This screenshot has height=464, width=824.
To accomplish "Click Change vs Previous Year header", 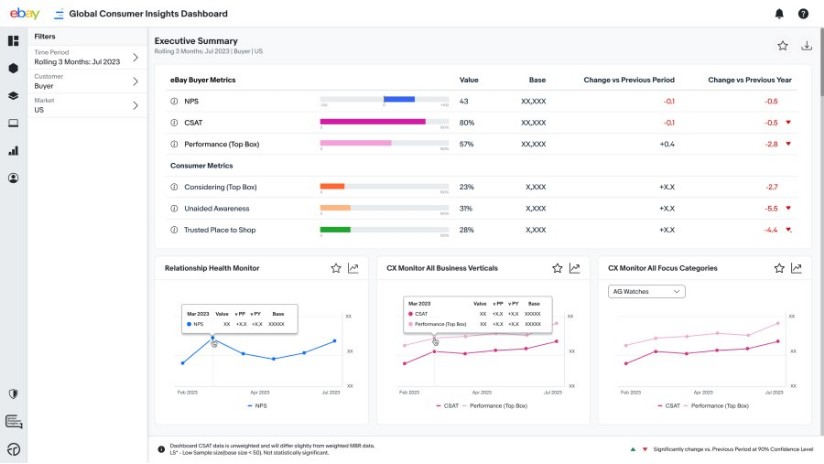I will pos(750,80).
